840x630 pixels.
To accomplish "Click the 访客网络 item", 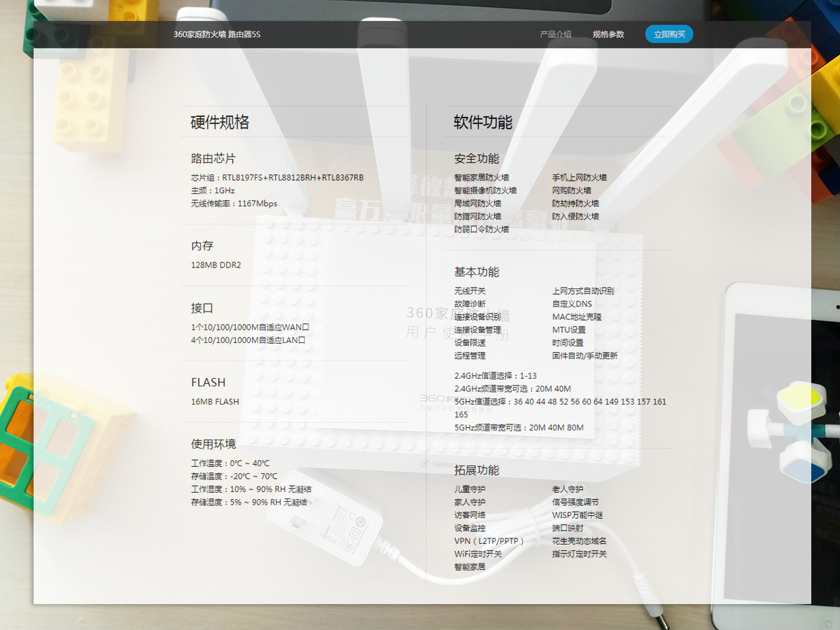I will point(470,515).
